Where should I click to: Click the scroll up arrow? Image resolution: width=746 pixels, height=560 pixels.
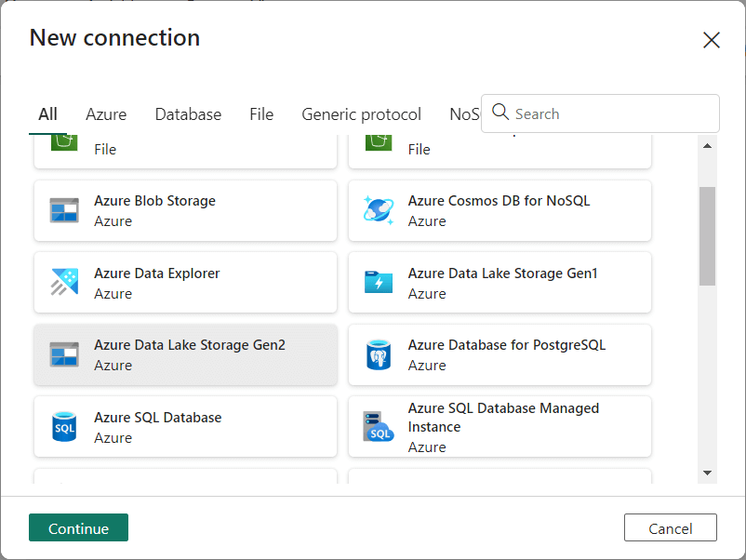pyautogui.click(x=707, y=146)
